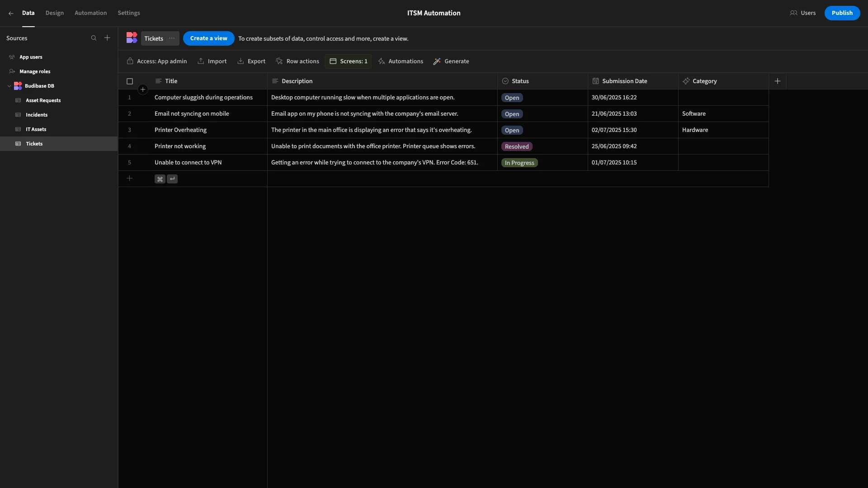Open the Screens: 1 dropdown
This screenshot has width=868, height=488.
coord(348,61)
